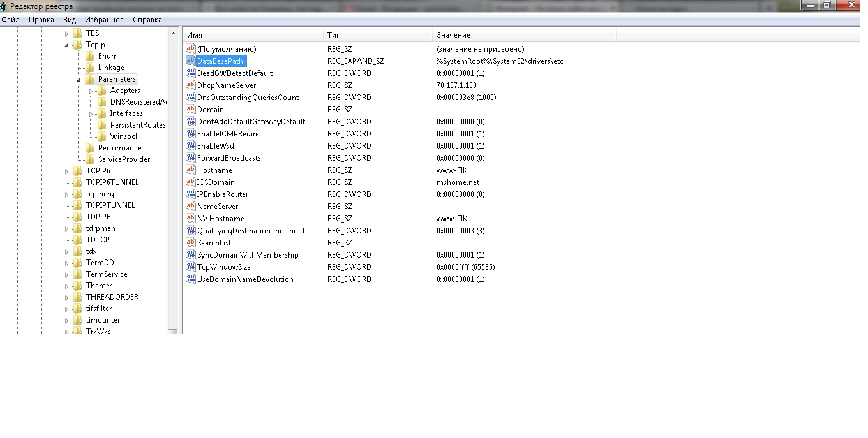The image size is (868, 438).
Task: Click the DhcpNameServer string icon
Action: 190,85
